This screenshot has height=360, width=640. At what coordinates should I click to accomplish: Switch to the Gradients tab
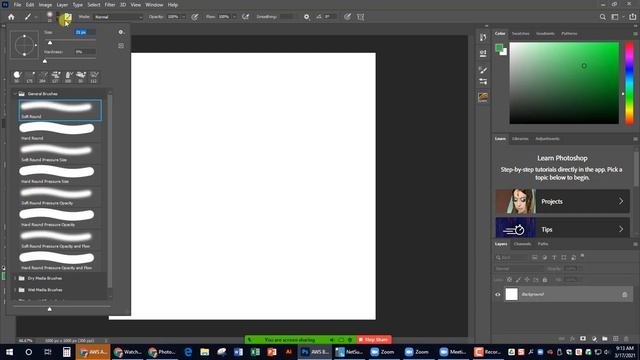[545, 33]
